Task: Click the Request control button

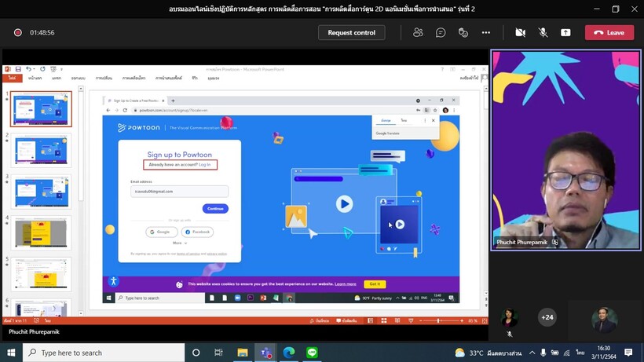Action: [x=352, y=32]
